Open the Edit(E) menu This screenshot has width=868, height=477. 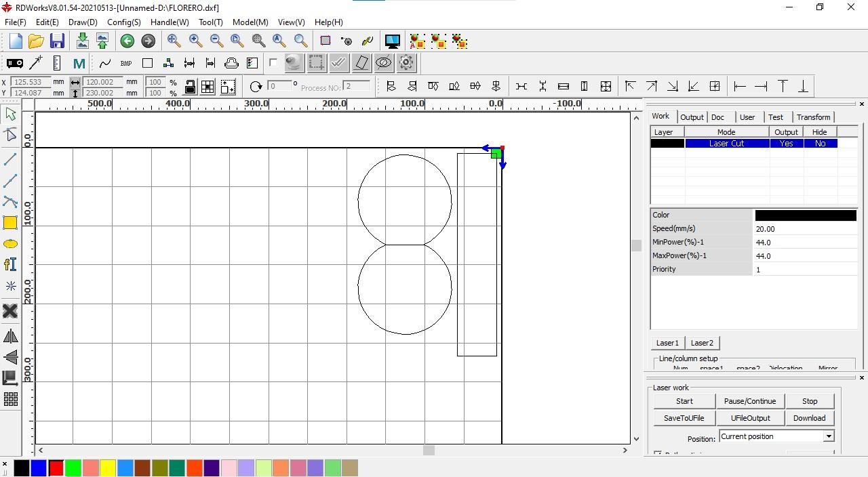coord(47,22)
